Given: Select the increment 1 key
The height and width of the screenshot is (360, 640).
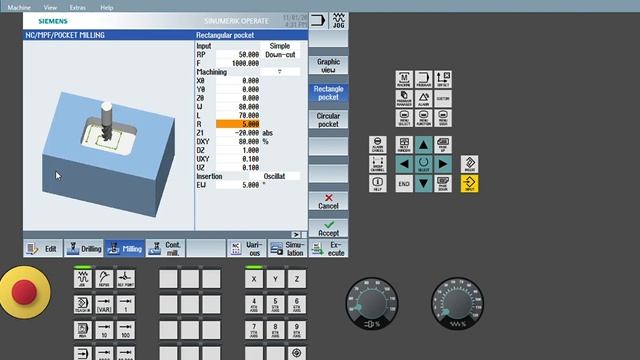Looking at the screenshot, I should point(126,304).
